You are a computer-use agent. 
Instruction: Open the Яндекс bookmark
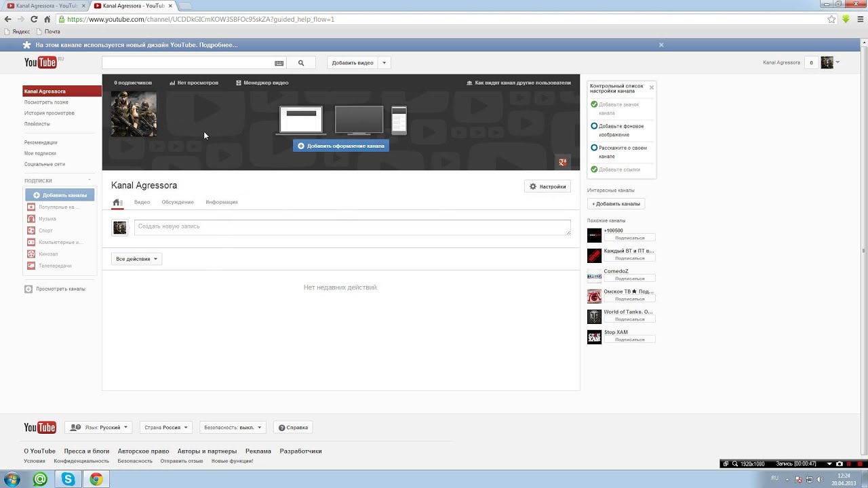16,32
